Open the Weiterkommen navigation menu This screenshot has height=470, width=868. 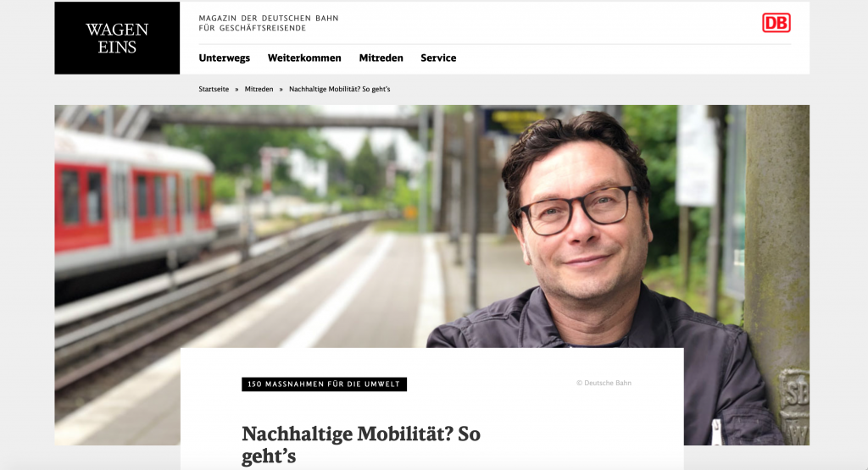click(304, 58)
